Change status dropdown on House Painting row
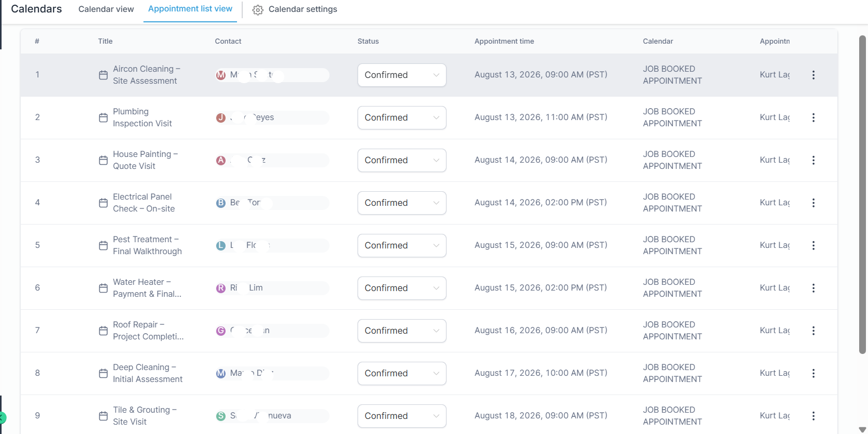 402,160
